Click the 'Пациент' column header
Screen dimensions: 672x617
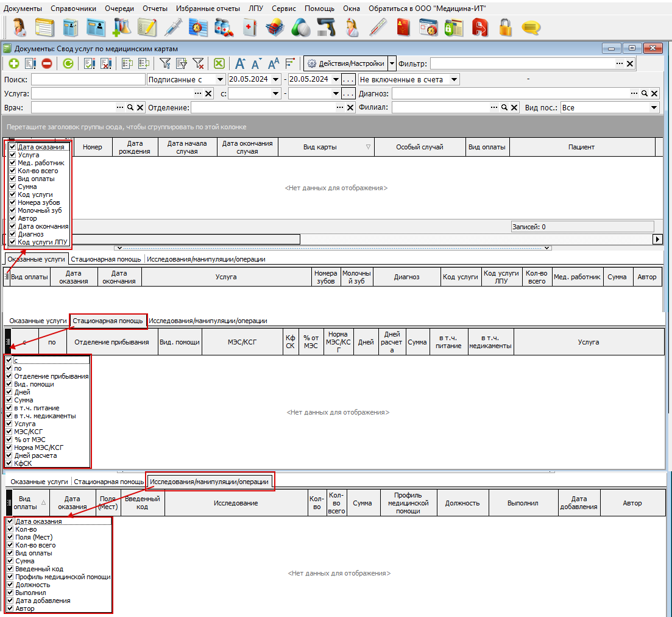(x=582, y=147)
